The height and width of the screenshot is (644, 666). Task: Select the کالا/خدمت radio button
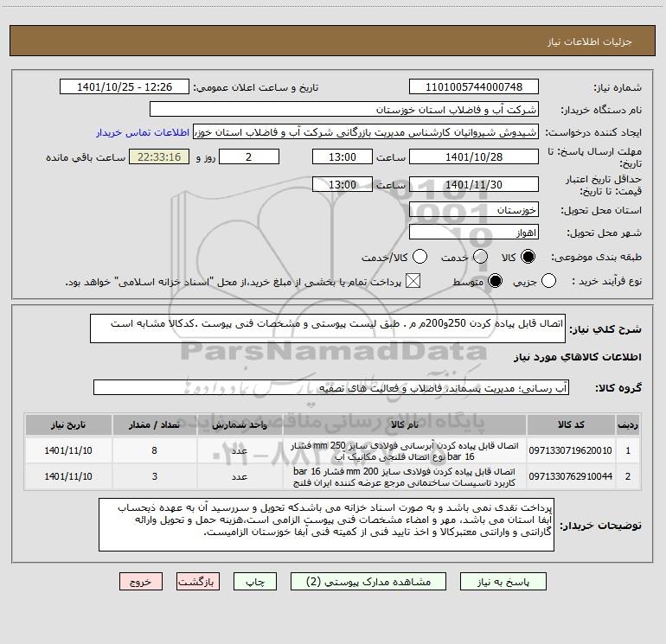pyautogui.click(x=420, y=257)
